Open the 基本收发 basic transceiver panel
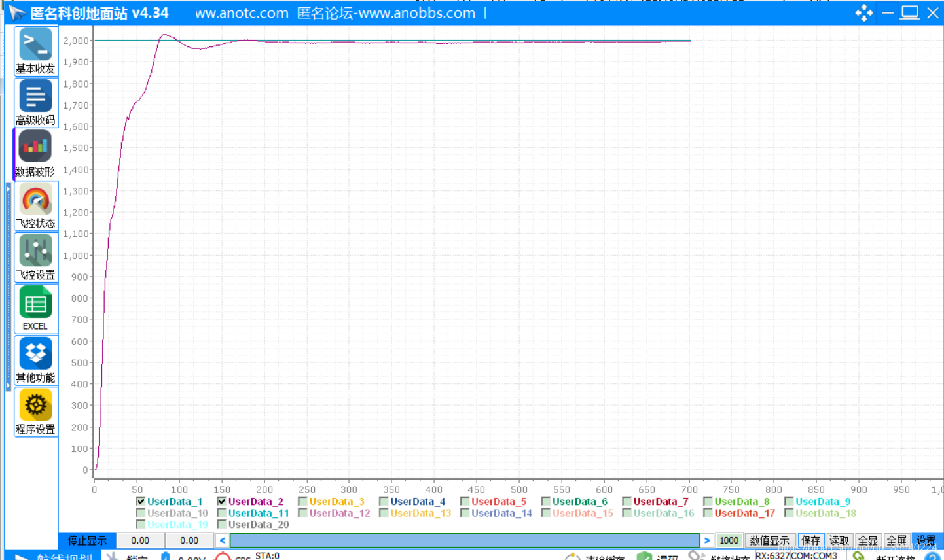Image resolution: width=944 pixels, height=560 pixels. click(x=35, y=51)
